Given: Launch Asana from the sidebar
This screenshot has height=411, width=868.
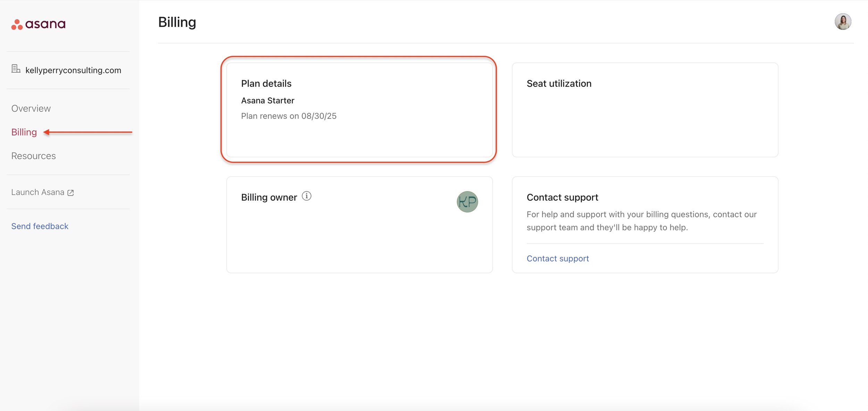Looking at the screenshot, I should [x=42, y=192].
